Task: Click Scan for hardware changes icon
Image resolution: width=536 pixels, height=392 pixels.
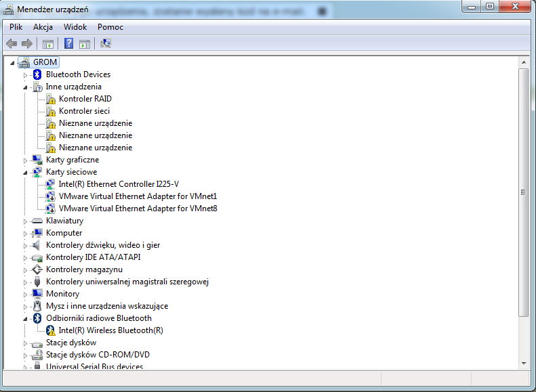Action: click(106, 43)
